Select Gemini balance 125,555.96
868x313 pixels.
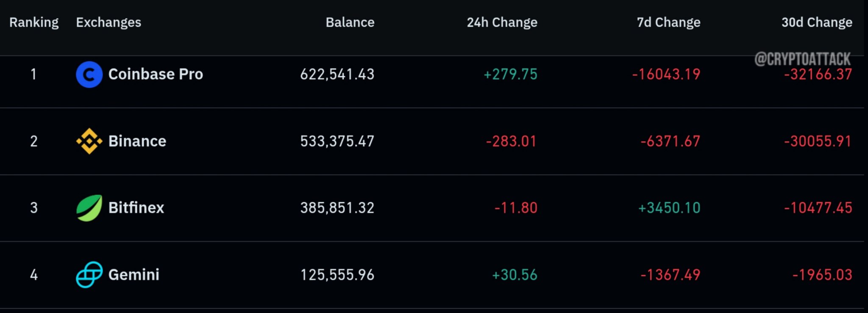(337, 274)
